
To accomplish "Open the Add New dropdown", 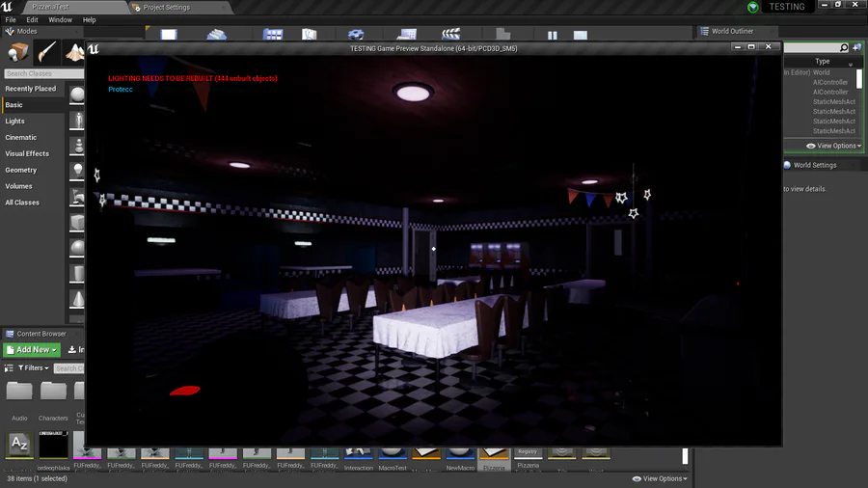I will pyautogui.click(x=32, y=350).
